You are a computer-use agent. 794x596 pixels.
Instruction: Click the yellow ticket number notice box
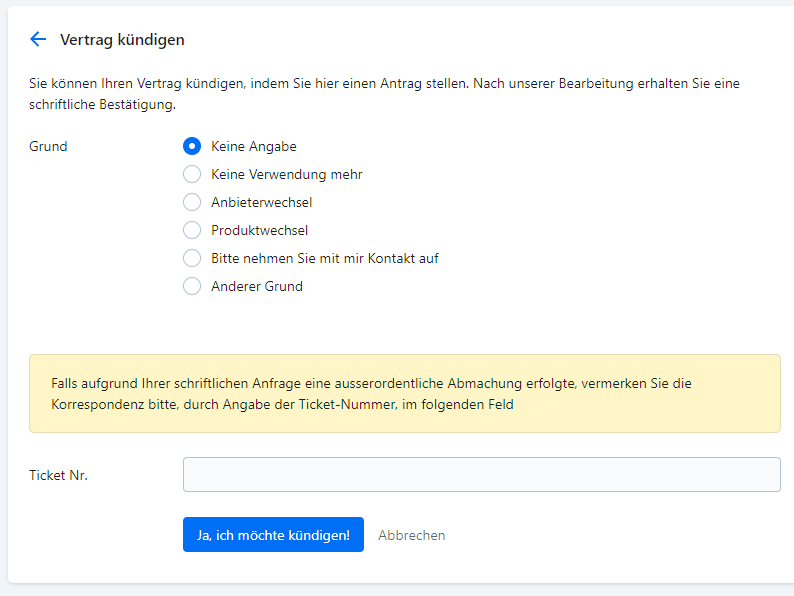[x=404, y=393]
